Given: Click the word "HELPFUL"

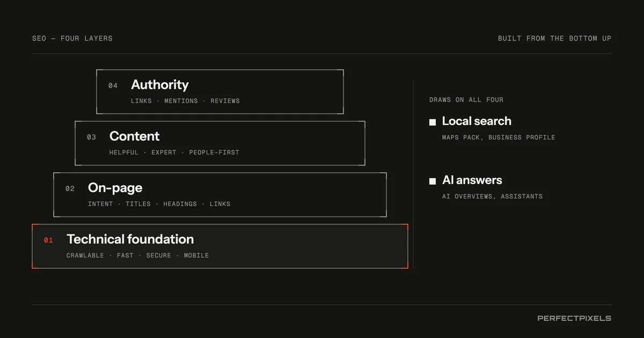Looking at the screenshot, I should pos(124,152).
